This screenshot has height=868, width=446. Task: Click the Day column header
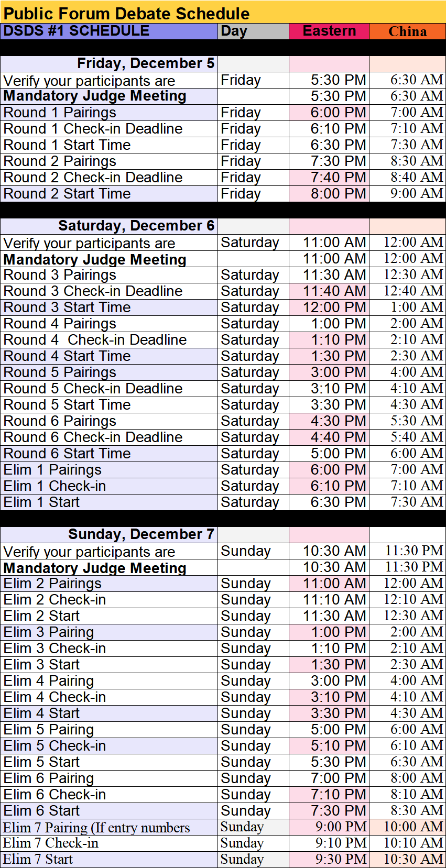(x=234, y=31)
